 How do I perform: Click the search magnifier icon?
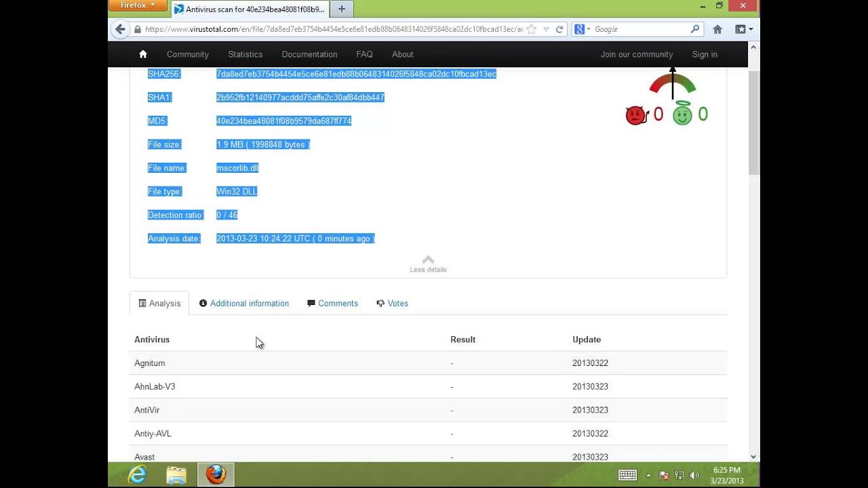pyautogui.click(x=695, y=29)
